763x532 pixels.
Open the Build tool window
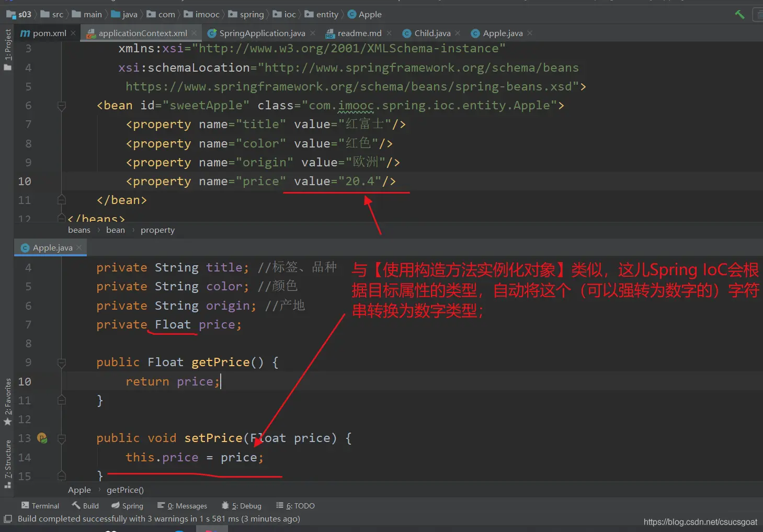(85, 506)
